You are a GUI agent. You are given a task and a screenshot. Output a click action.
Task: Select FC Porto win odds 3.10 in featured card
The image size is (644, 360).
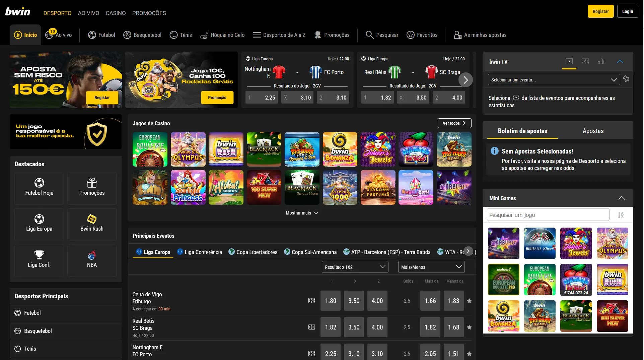pyautogui.click(x=333, y=98)
